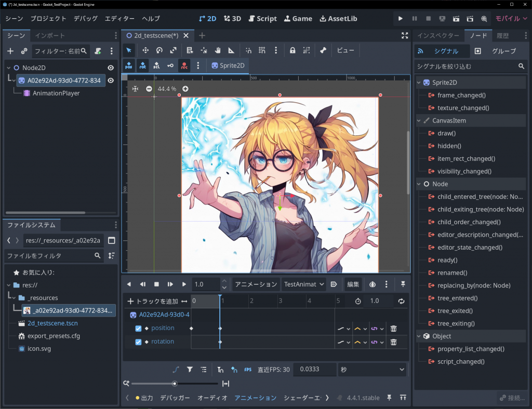
Task: Delete the position track with trash icon
Action: pos(394,329)
